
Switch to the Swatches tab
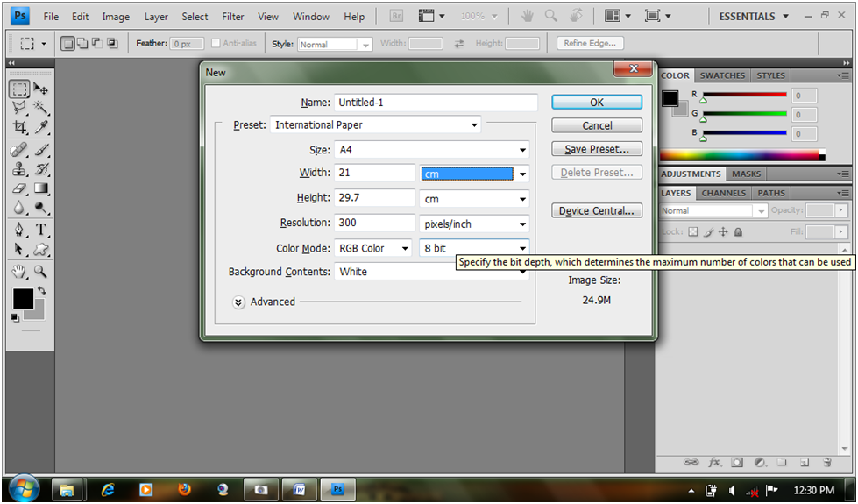point(722,75)
